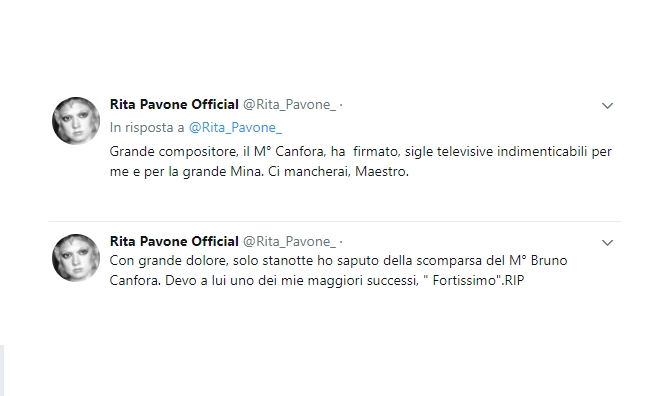Open Rita Pavone Official name in Fortissimo tweet
This screenshot has height=396, width=653.
tap(174, 241)
